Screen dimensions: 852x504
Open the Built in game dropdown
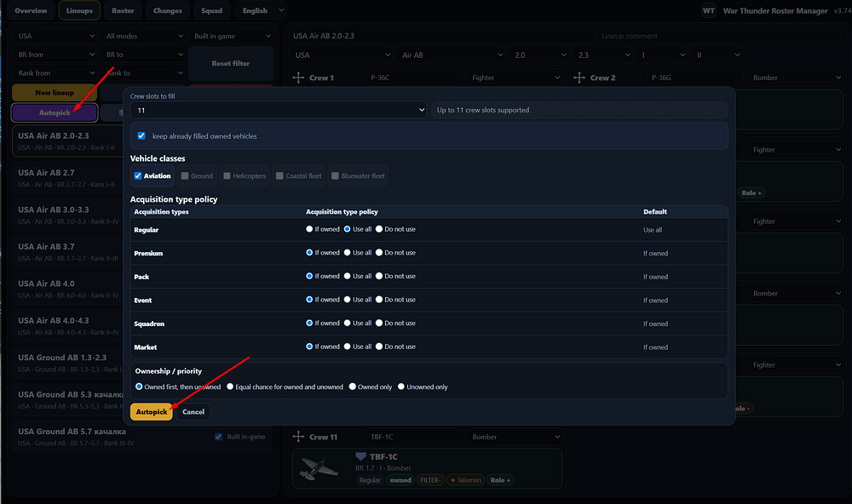pos(231,36)
